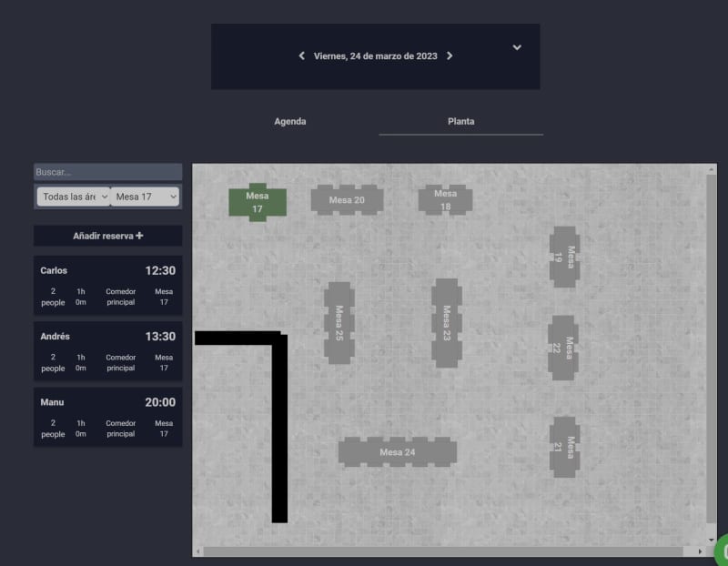
Task: Go to next day arrow
Action: pos(450,56)
